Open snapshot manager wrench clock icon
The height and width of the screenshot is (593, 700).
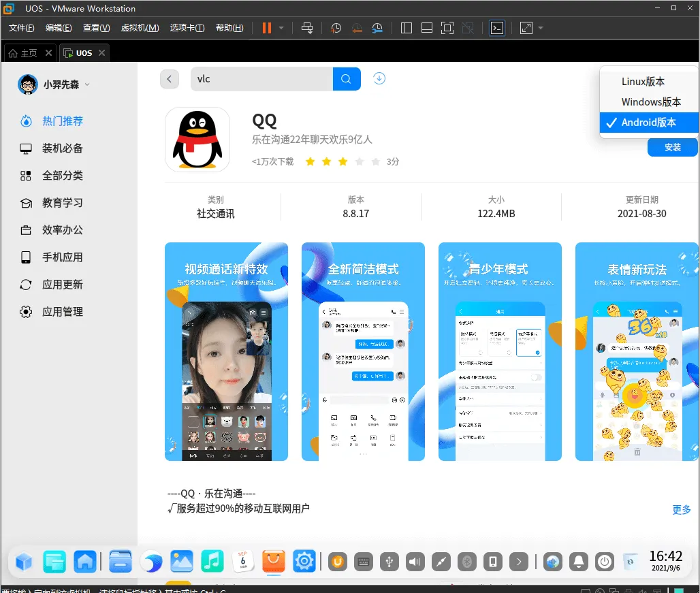point(377,28)
